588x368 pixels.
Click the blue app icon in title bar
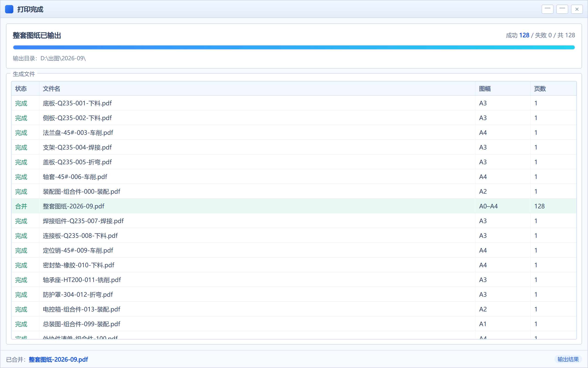click(9, 9)
